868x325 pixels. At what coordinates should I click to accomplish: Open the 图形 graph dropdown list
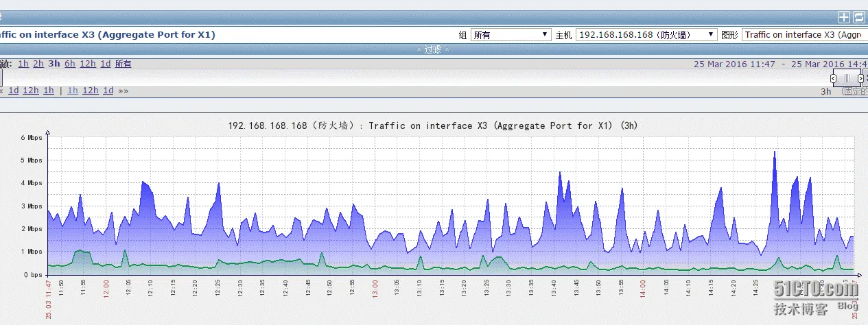click(805, 35)
